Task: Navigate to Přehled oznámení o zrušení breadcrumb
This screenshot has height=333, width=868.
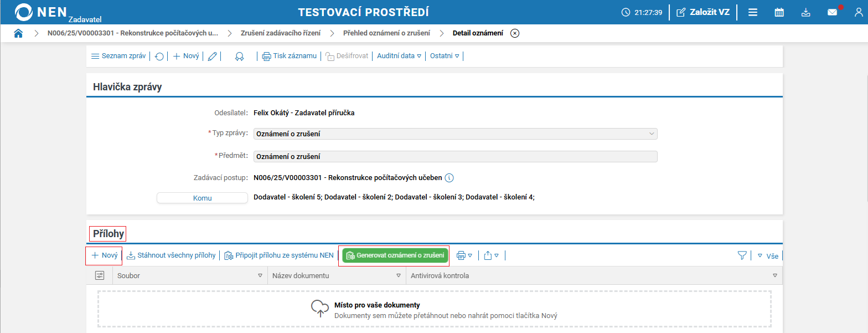Action: click(386, 33)
